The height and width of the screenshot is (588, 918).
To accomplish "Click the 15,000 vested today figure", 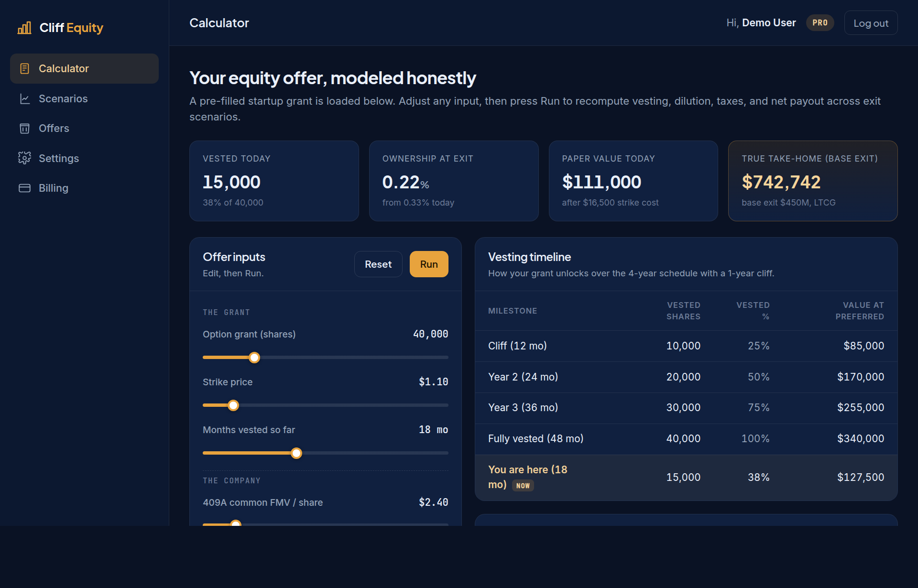I will pyautogui.click(x=231, y=182).
